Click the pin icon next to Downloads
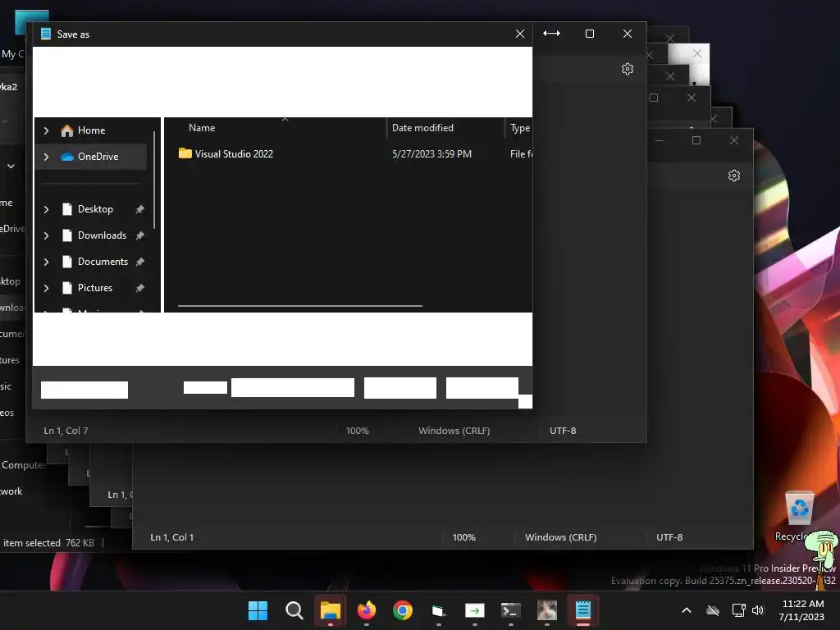Image resolution: width=840 pixels, height=630 pixels. [139, 235]
